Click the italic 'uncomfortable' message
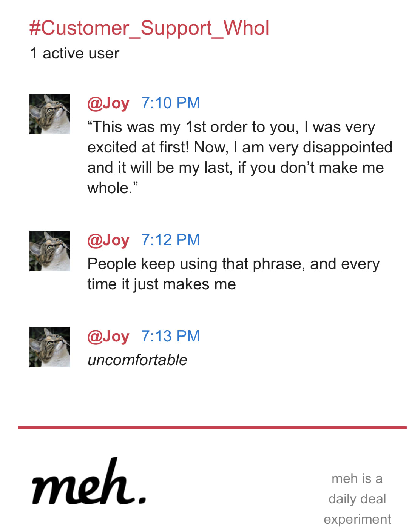This screenshot has width=409, height=532. 137,360
